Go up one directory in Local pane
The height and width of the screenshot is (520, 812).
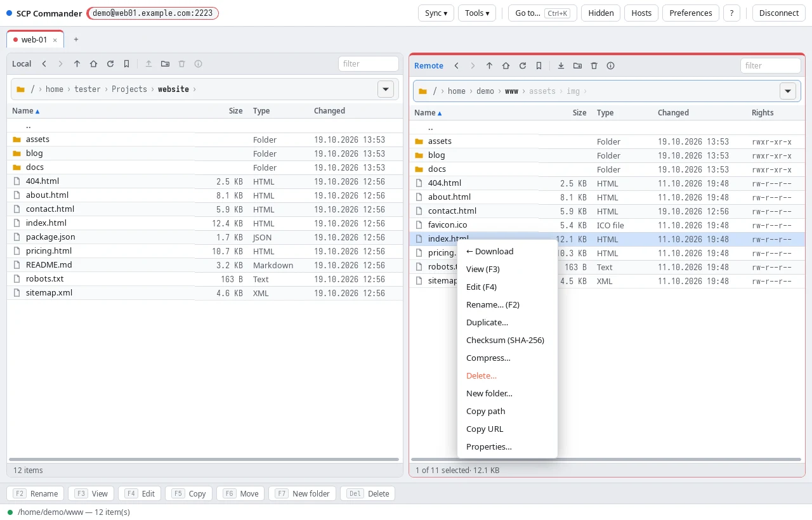tap(77, 63)
